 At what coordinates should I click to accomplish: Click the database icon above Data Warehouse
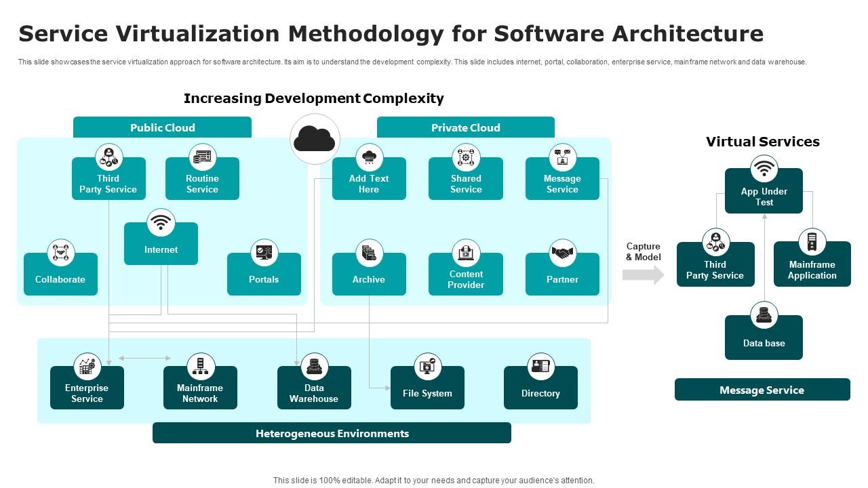(314, 367)
